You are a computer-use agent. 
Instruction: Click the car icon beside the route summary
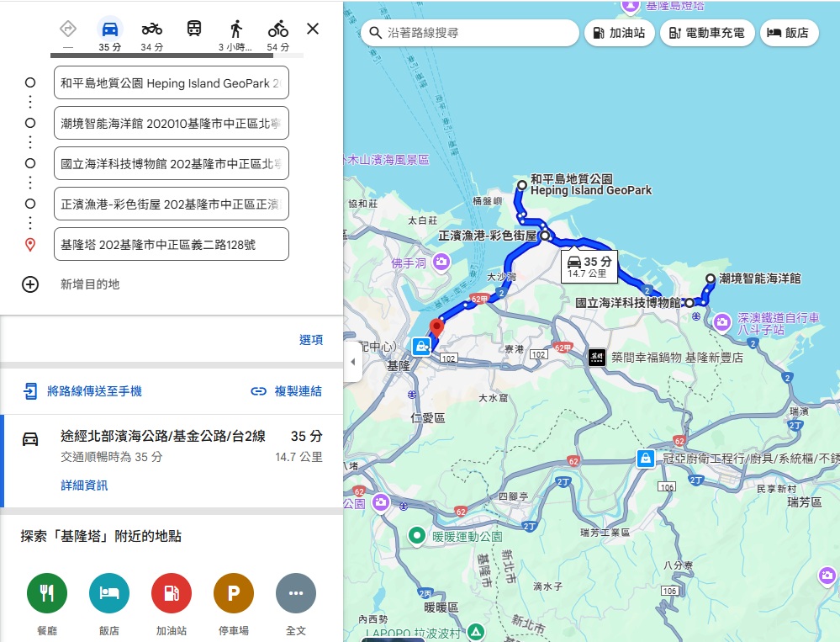(30, 439)
